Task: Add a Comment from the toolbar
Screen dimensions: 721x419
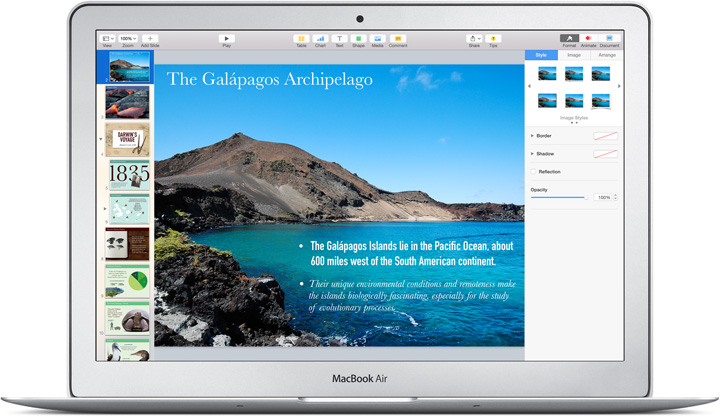Action: pos(398,38)
